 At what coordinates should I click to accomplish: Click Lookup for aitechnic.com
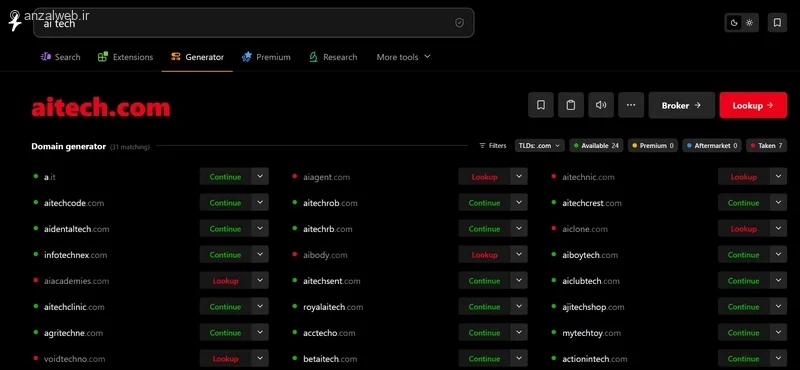click(743, 177)
